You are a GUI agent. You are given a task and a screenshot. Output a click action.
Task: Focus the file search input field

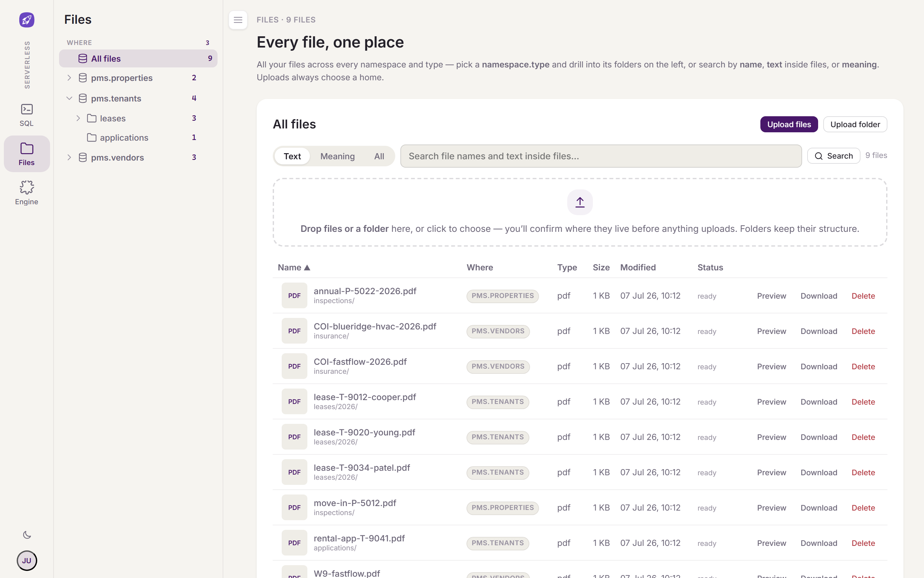(601, 156)
